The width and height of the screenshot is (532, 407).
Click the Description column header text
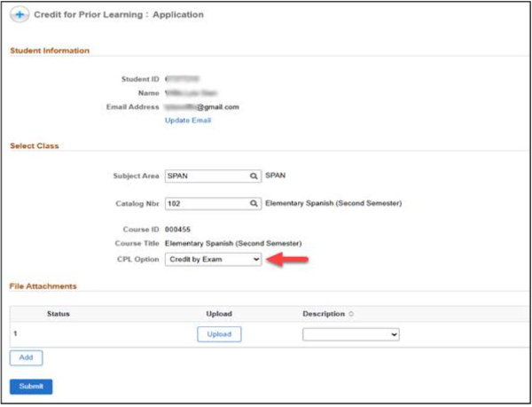pos(325,313)
